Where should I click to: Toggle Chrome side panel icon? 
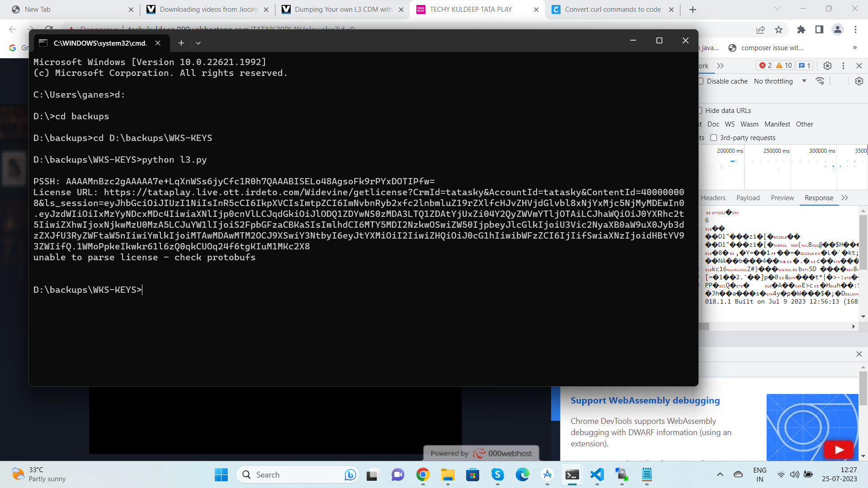[x=819, y=30]
